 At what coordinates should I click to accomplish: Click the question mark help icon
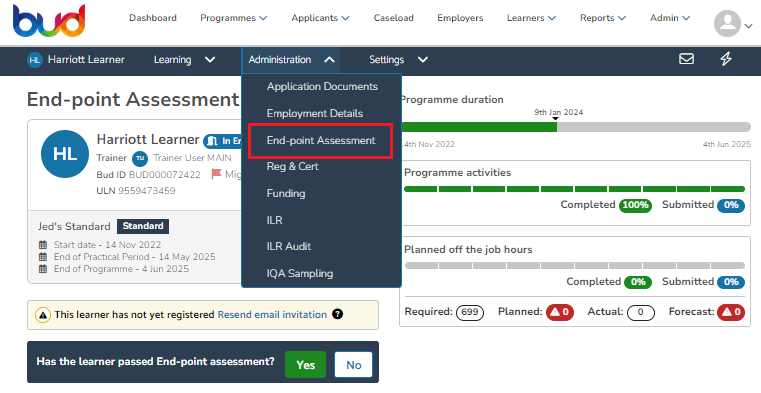(337, 314)
